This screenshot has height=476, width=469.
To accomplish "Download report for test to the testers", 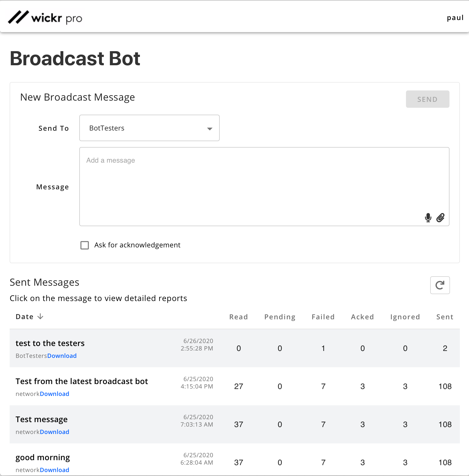I will (x=62, y=356).
